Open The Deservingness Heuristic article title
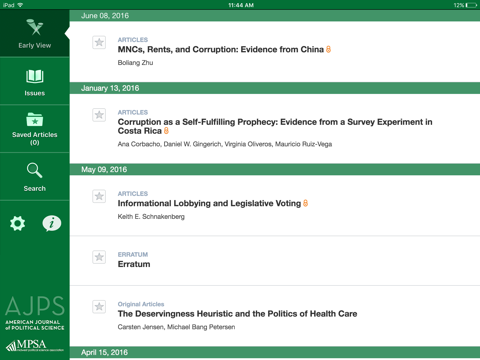Viewport: 480px width, 360px height. (237, 314)
